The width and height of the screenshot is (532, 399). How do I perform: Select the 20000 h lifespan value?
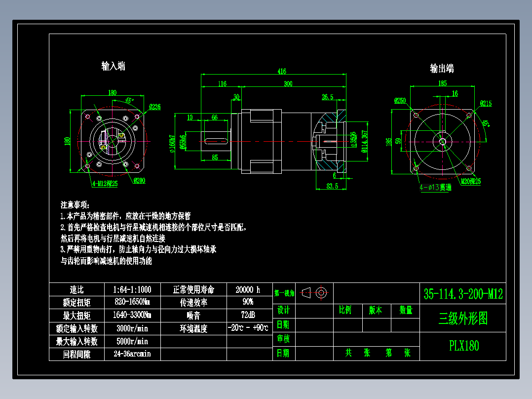pos(248,290)
